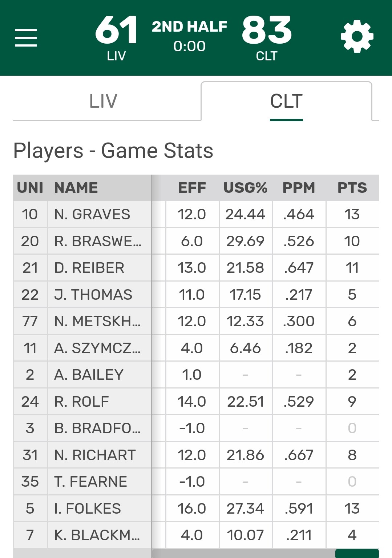Select player J. THOMAS name

point(93,295)
